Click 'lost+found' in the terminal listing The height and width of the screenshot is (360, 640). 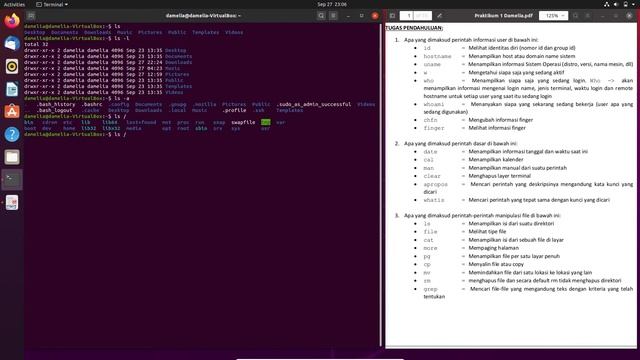(x=141, y=122)
